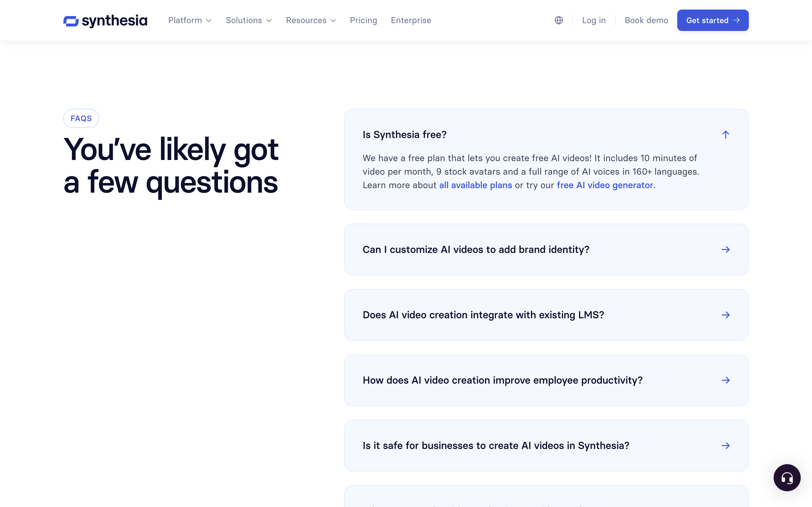Collapse the 'Is Synthesia free?' up arrow
Image resolution: width=812 pixels, height=507 pixels.
coord(725,135)
